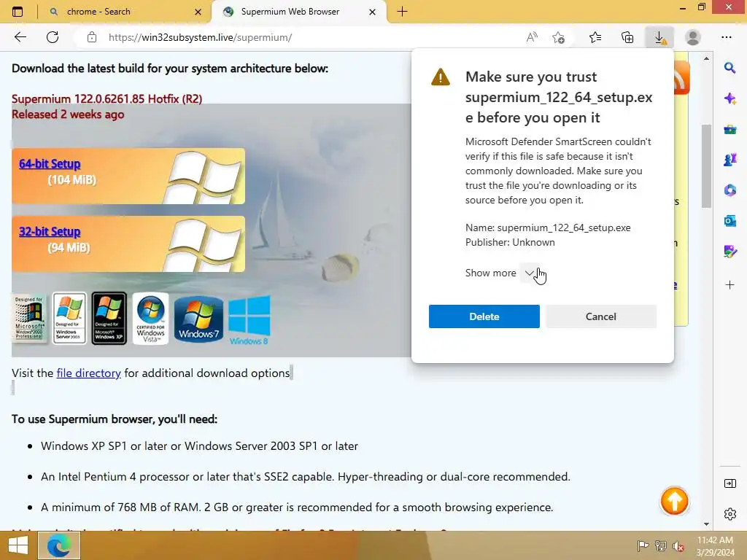Screen dimensions: 747x560
Task: Click the Windows 2000 Professional badge
Action: tap(29, 318)
